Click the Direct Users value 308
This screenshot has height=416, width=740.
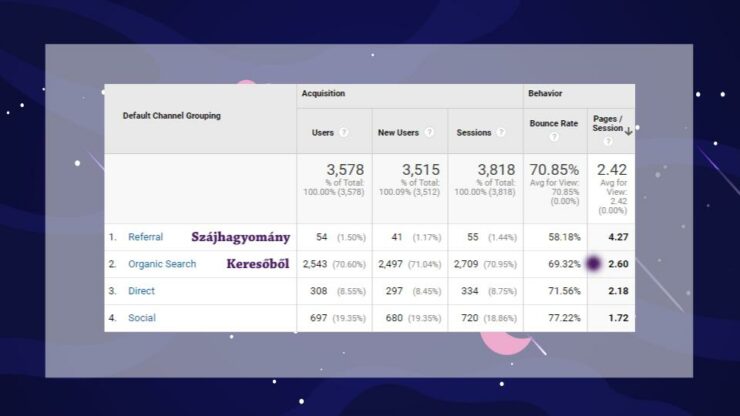click(319, 291)
